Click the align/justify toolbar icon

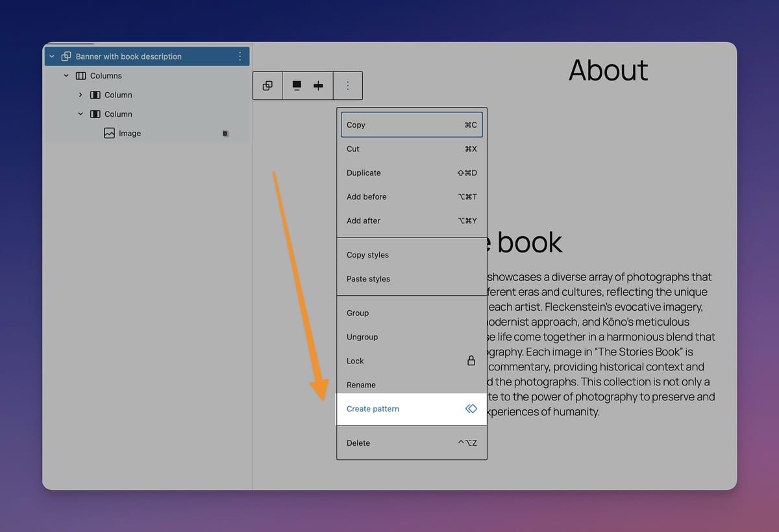tap(318, 86)
